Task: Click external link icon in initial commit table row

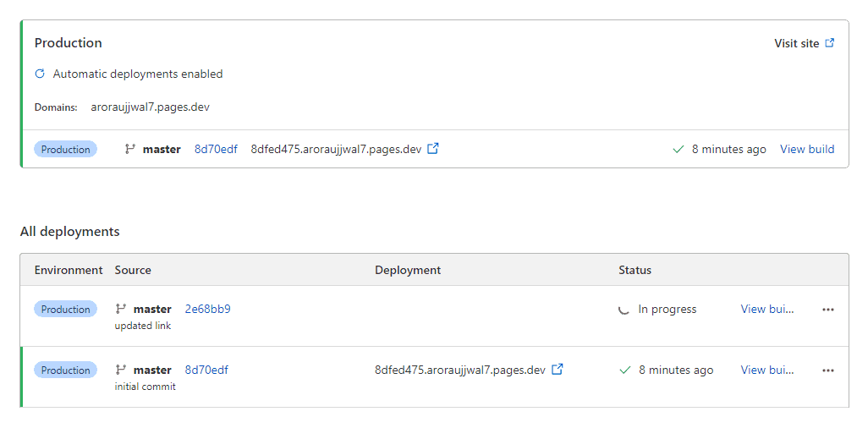Action: (558, 370)
